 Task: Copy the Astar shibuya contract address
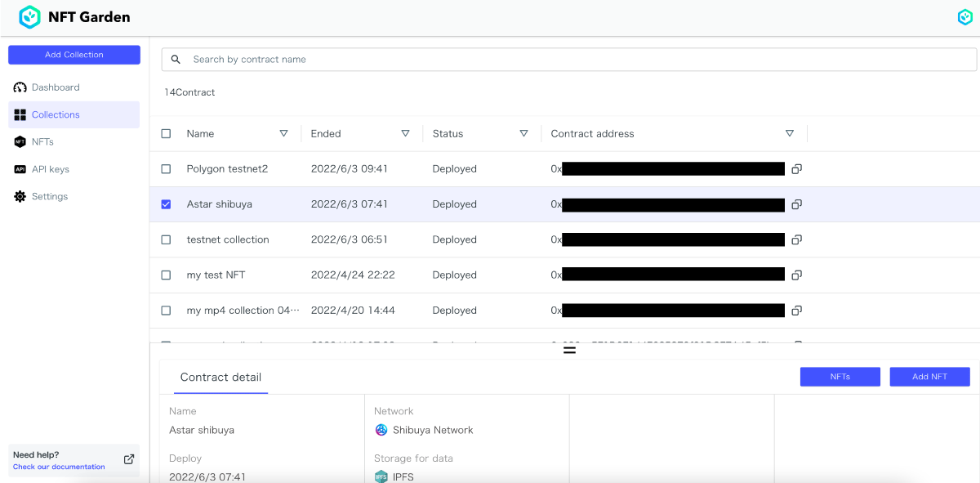796,204
